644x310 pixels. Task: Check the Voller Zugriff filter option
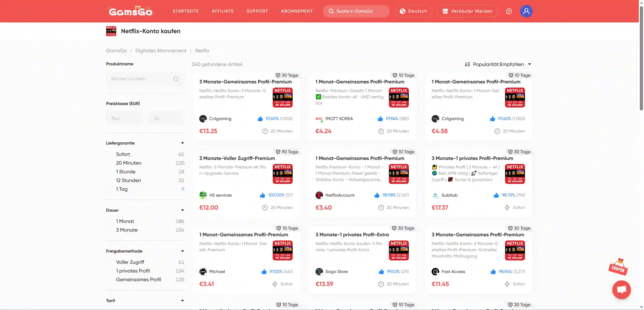click(x=130, y=262)
